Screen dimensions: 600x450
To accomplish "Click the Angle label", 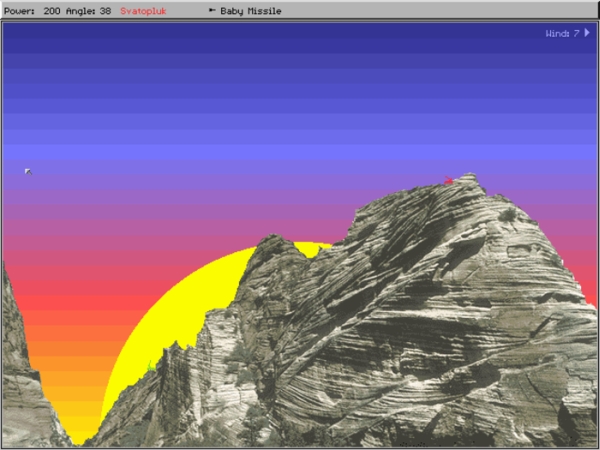I will pos(81,11).
